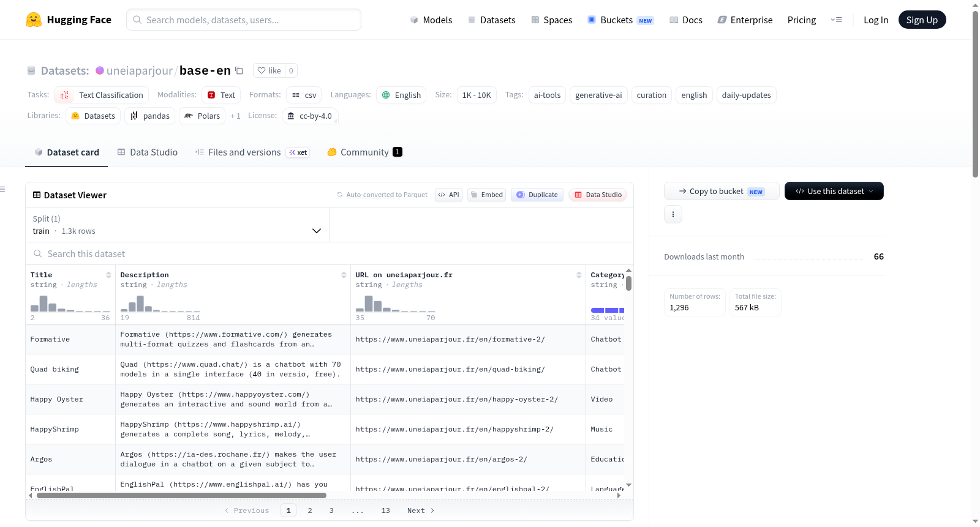Click the table vertical scrollbar thumb
Screen dimensions: 980x527
(x=628, y=283)
